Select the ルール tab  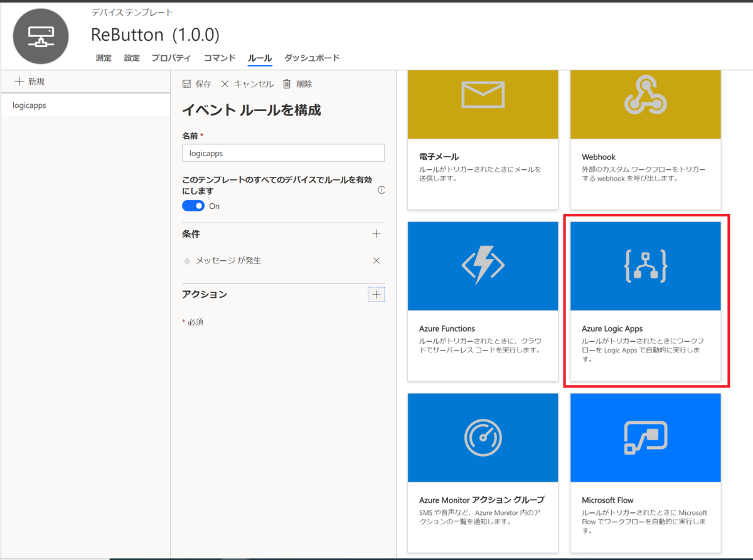[x=260, y=58]
